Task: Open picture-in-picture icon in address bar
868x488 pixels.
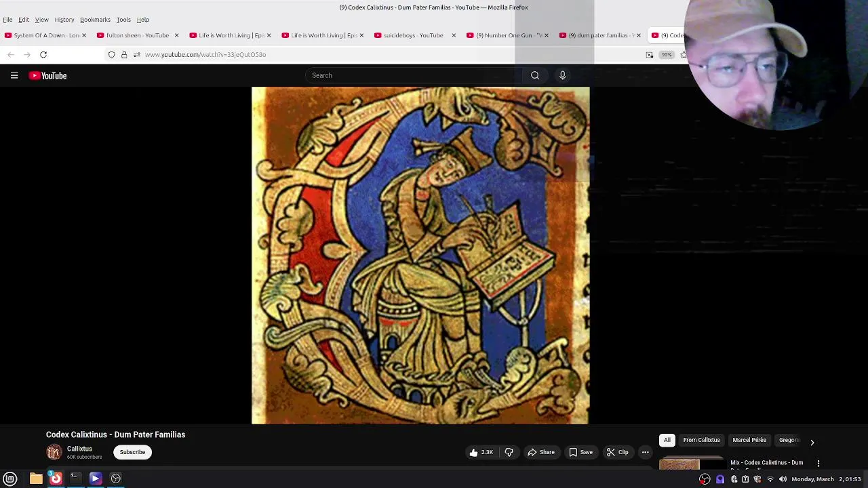Action: pyautogui.click(x=650, y=54)
